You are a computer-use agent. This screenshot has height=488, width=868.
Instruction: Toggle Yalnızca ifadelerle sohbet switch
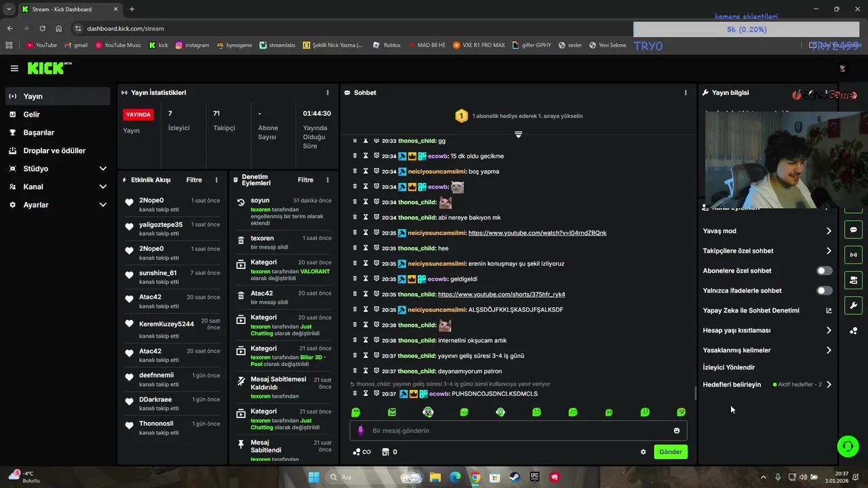tap(824, 291)
